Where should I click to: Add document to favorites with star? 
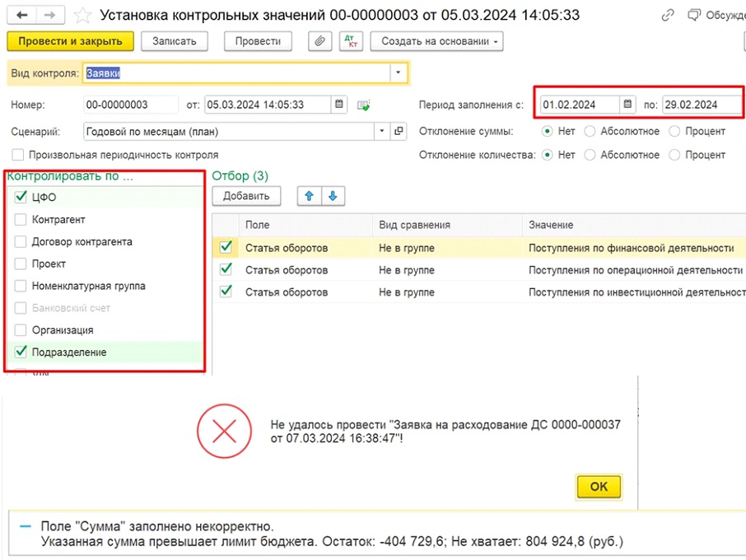click(82, 15)
